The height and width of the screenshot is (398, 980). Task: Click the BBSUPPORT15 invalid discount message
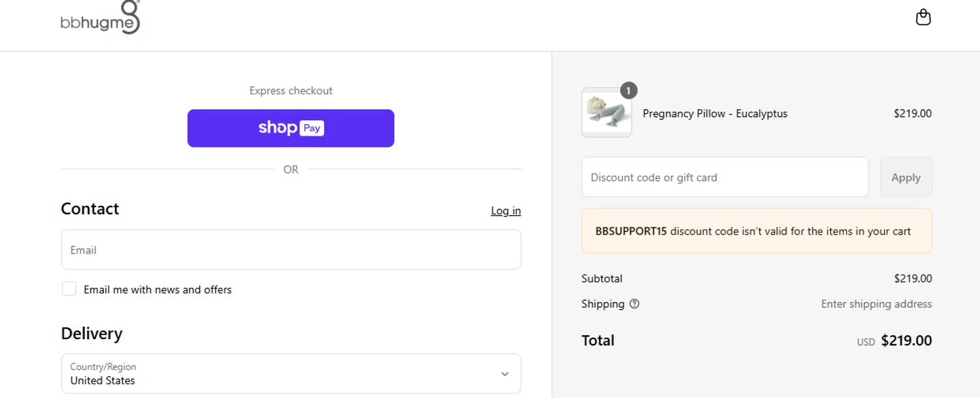tap(757, 231)
